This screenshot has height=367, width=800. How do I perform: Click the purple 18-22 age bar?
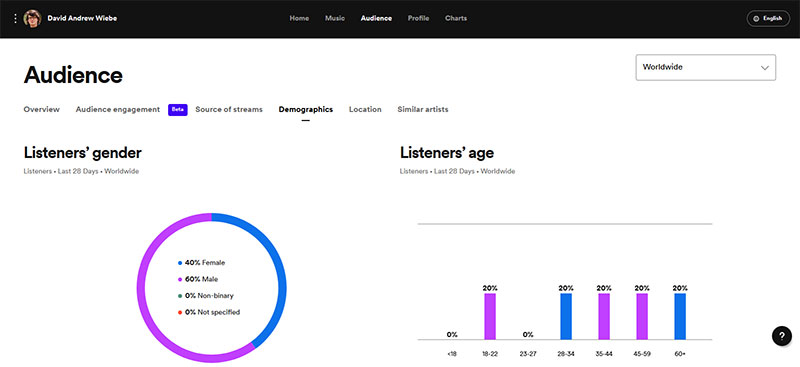point(490,316)
